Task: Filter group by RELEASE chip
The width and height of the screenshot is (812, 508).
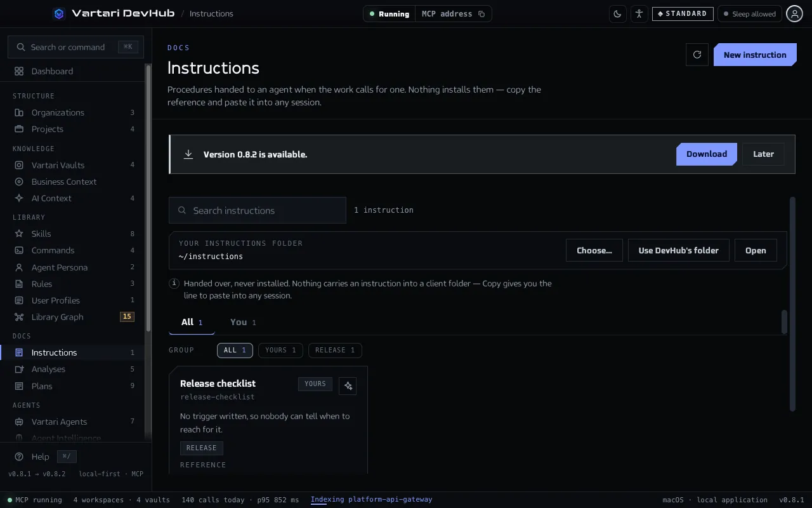Action: [x=335, y=351]
